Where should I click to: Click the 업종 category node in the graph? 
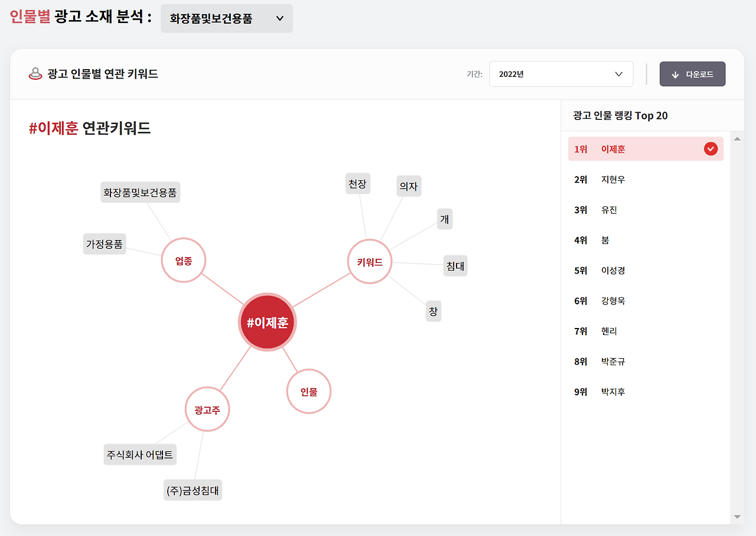pyautogui.click(x=183, y=259)
